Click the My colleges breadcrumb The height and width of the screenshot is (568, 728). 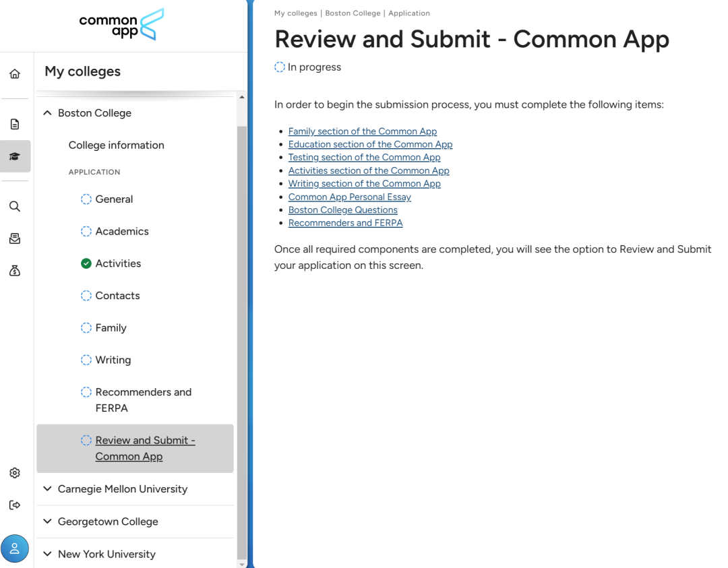pyautogui.click(x=296, y=13)
